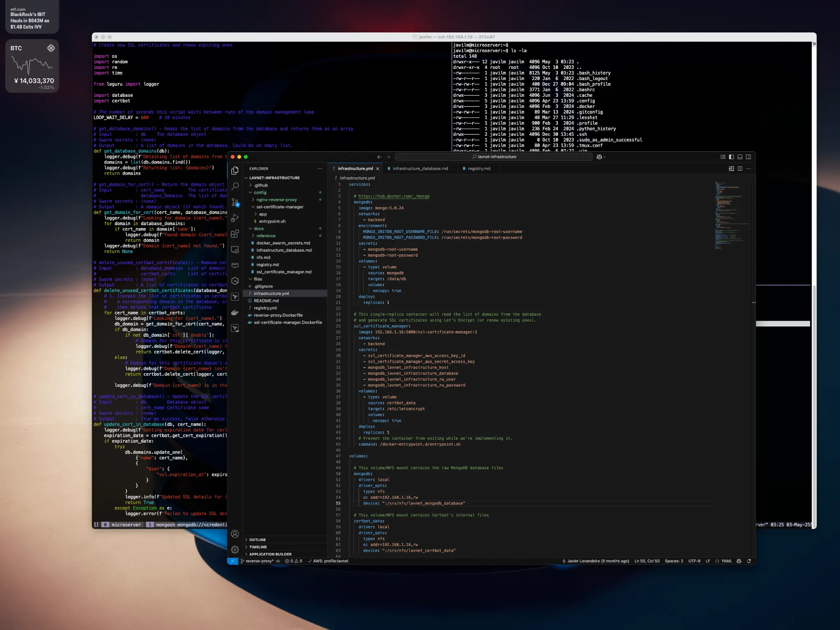Open the Accounts menu icon

235,534
